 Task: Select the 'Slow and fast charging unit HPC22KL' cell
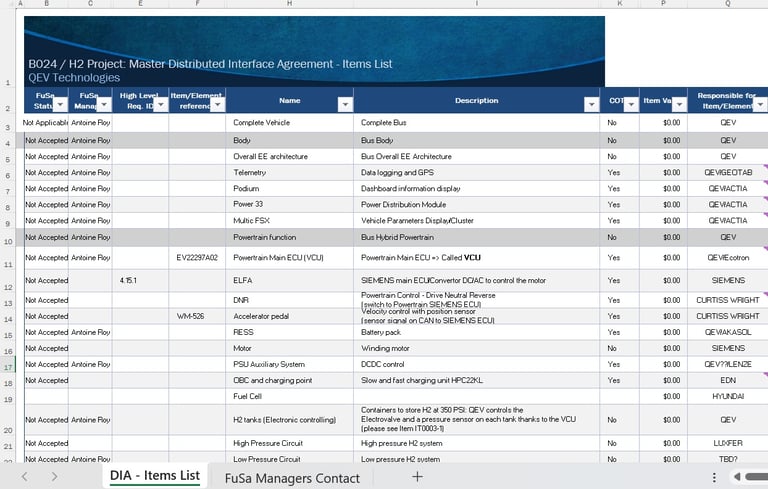(476, 380)
